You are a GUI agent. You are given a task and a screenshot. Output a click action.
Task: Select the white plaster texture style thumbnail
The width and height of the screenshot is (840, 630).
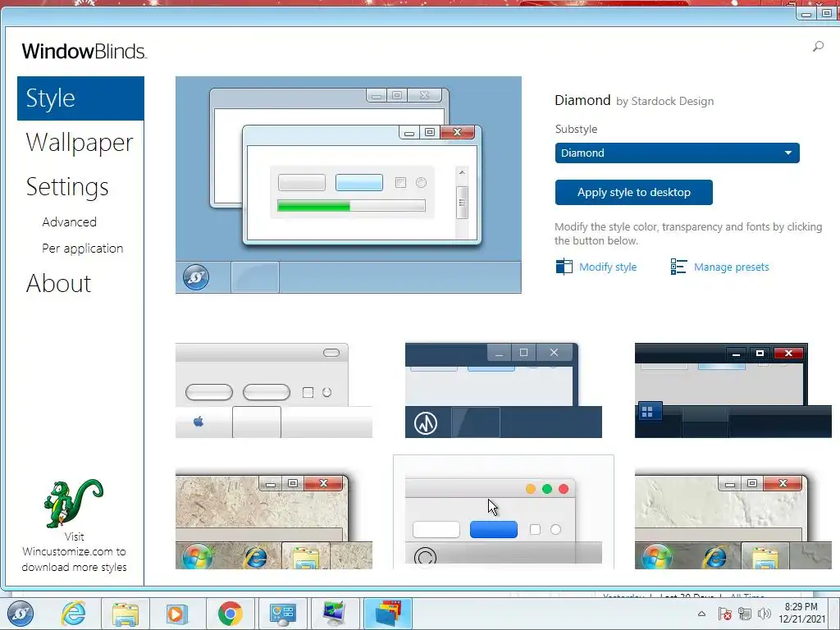click(733, 519)
